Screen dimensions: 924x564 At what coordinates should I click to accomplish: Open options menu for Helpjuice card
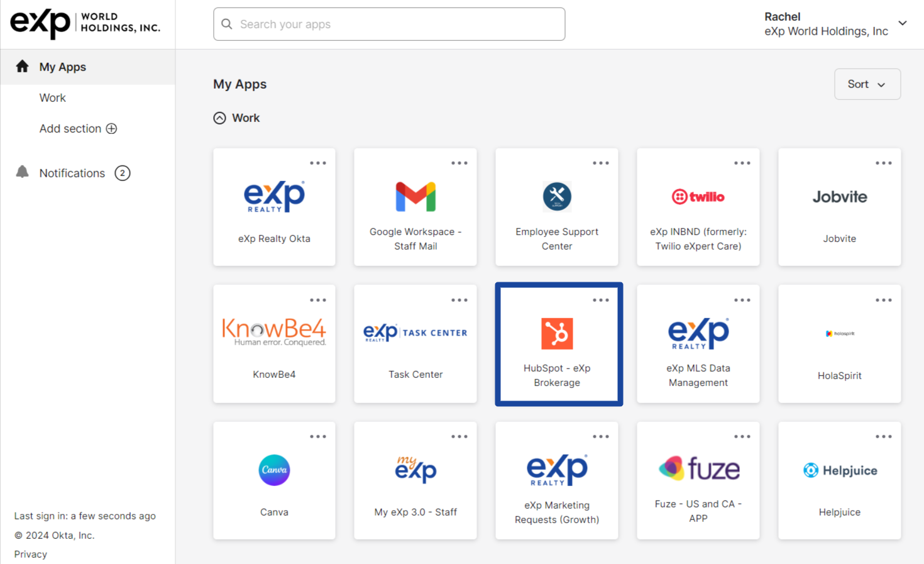coord(884,436)
